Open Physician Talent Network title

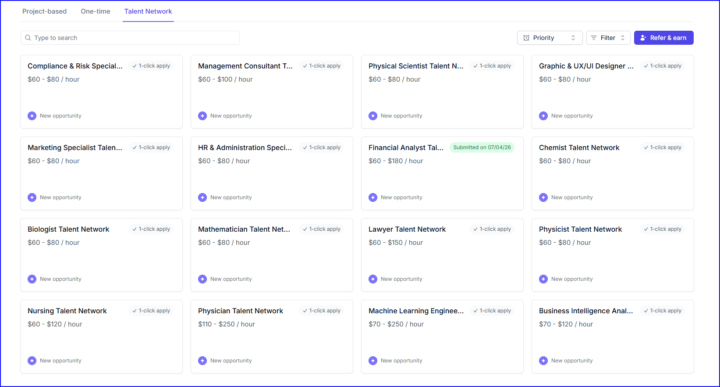[241, 311]
